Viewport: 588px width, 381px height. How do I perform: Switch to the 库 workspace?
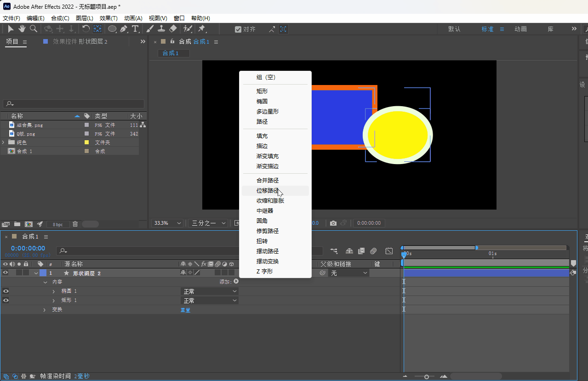coord(550,29)
